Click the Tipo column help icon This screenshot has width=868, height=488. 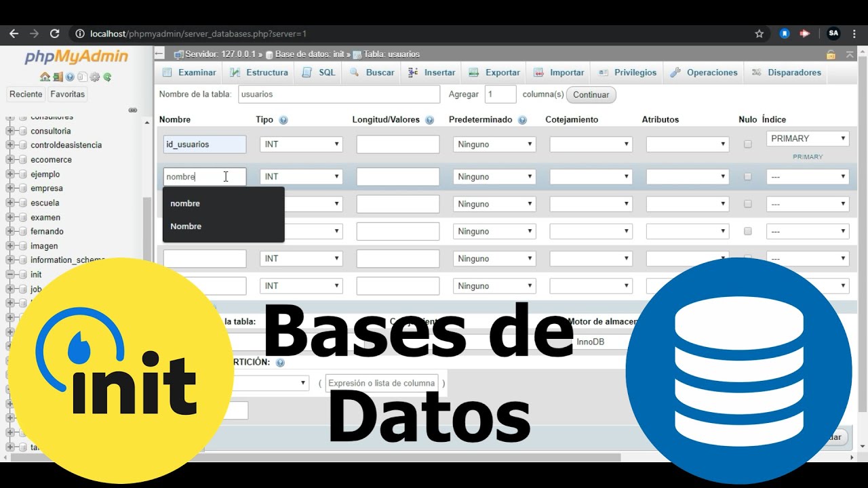(283, 120)
